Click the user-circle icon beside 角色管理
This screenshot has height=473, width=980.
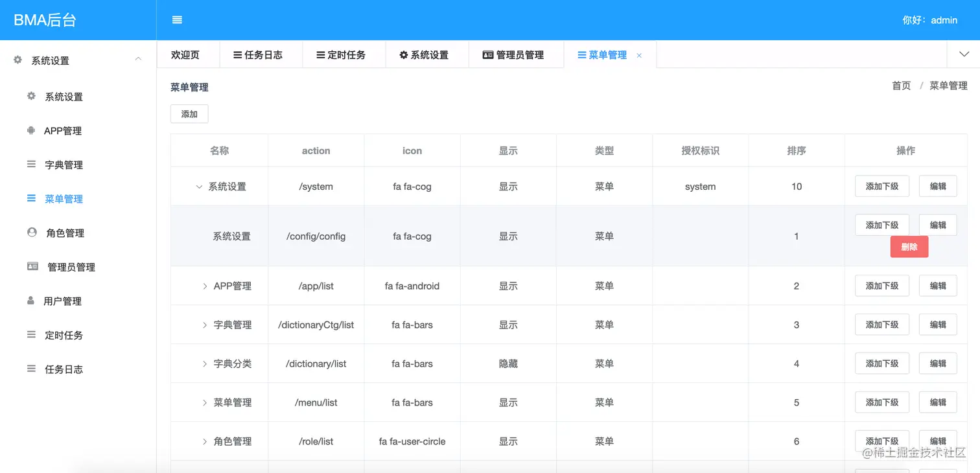(x=30, y=233)
